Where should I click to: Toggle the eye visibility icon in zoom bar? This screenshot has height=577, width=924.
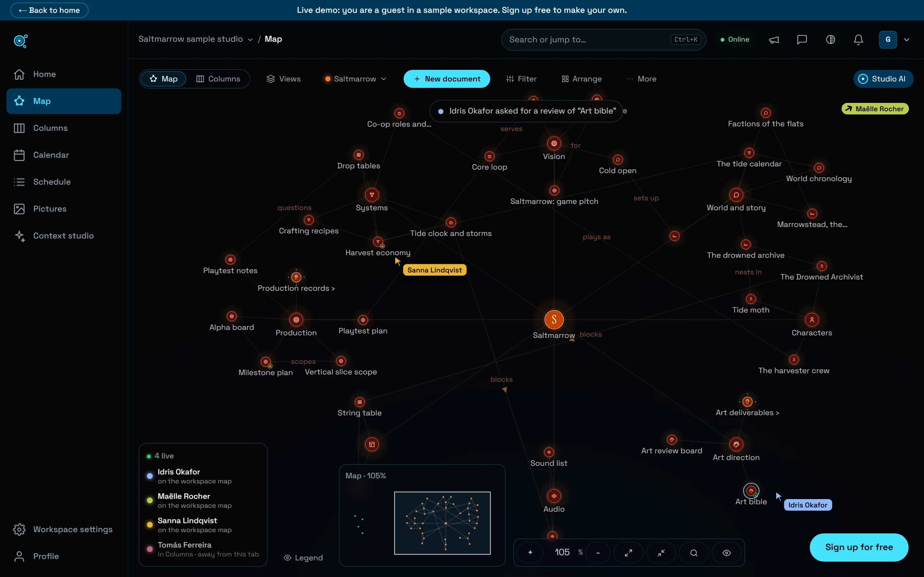(726, 553)
